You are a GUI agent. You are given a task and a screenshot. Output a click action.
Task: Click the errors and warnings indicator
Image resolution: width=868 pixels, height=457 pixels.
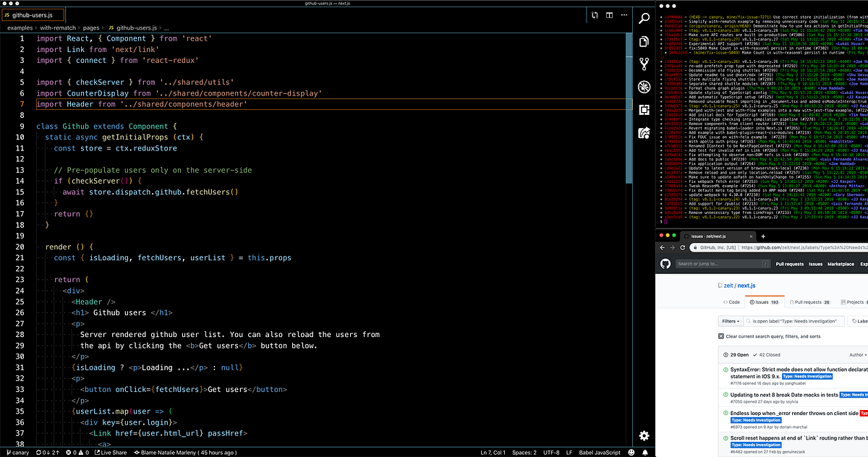pyautogui.click(x=77, y=452)
